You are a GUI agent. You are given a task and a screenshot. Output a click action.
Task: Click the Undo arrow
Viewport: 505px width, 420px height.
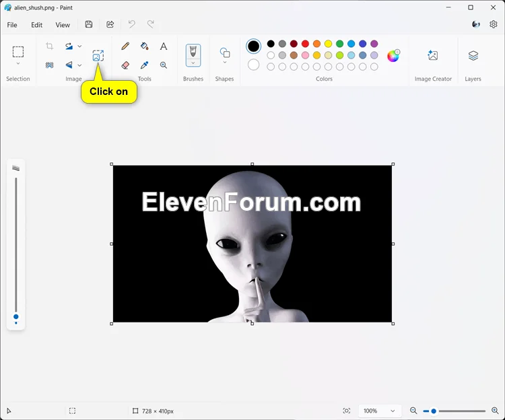(132, 24)
